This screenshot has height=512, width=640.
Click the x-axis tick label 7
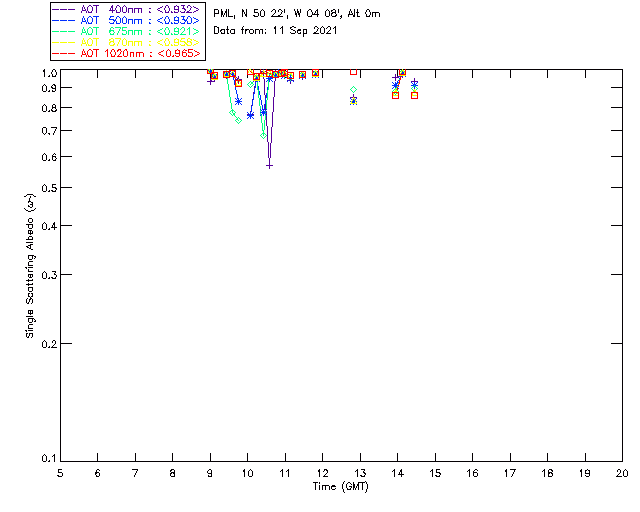point(135,473)
